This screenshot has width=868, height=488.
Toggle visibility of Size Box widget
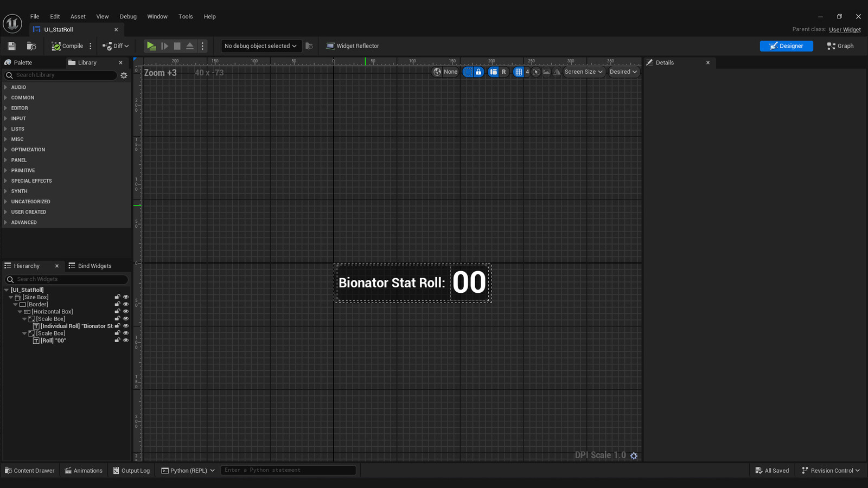[126, 297]
